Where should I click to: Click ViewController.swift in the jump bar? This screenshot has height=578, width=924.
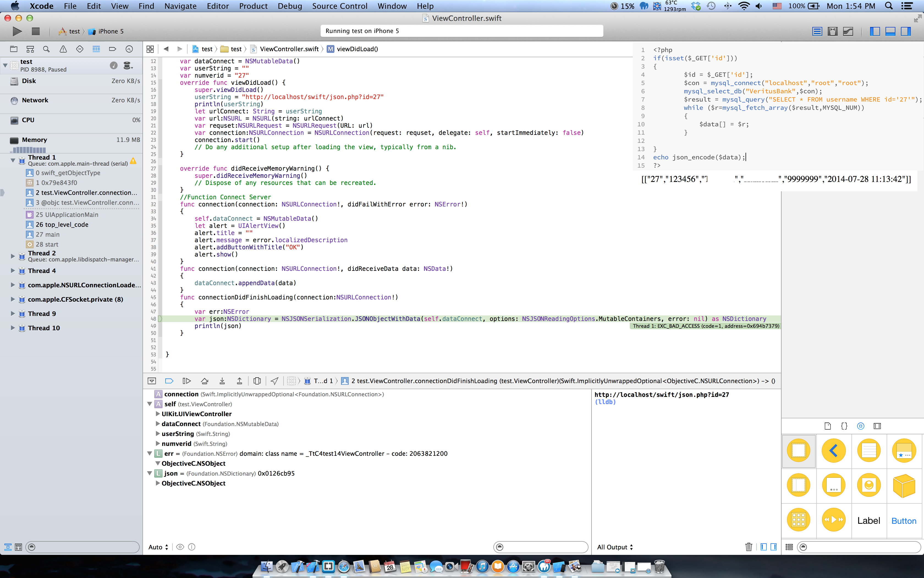(x=284, y=49)
